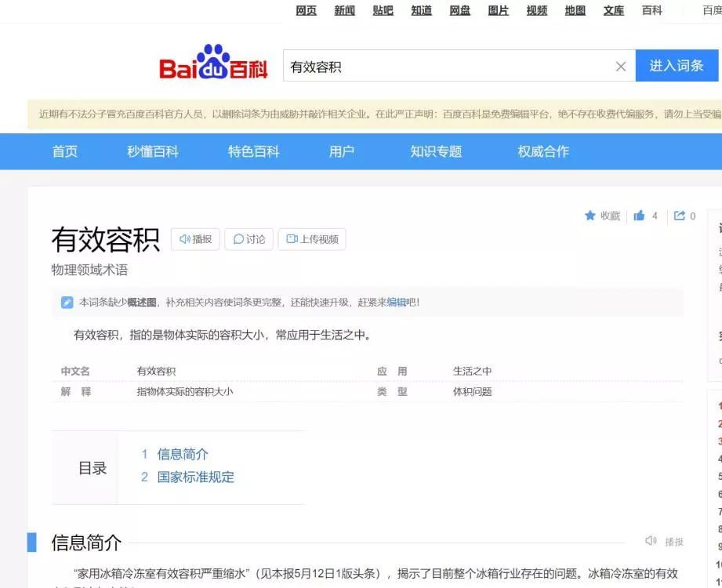Favorite the entry via the 收藏 star icon
722x588 pixels.
[x=600, y=216]
